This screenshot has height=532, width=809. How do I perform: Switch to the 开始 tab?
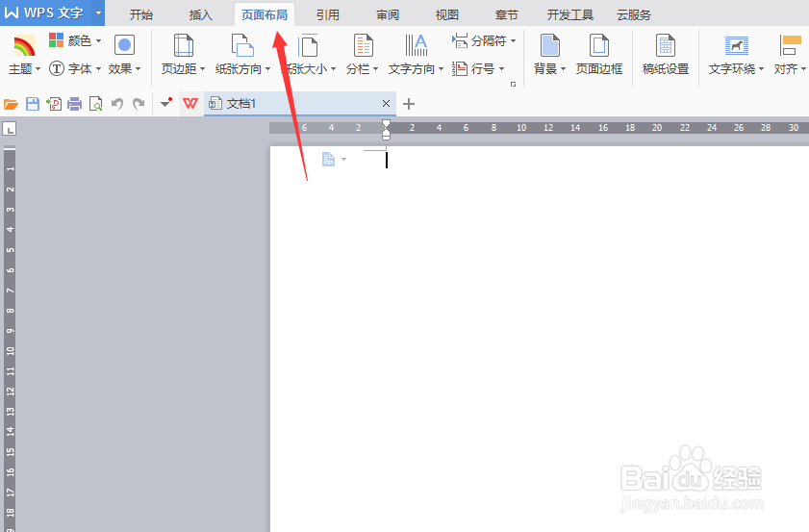tap(140, 15)
